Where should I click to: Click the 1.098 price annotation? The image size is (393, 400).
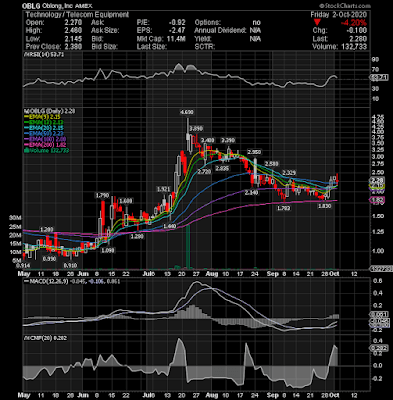108,250
